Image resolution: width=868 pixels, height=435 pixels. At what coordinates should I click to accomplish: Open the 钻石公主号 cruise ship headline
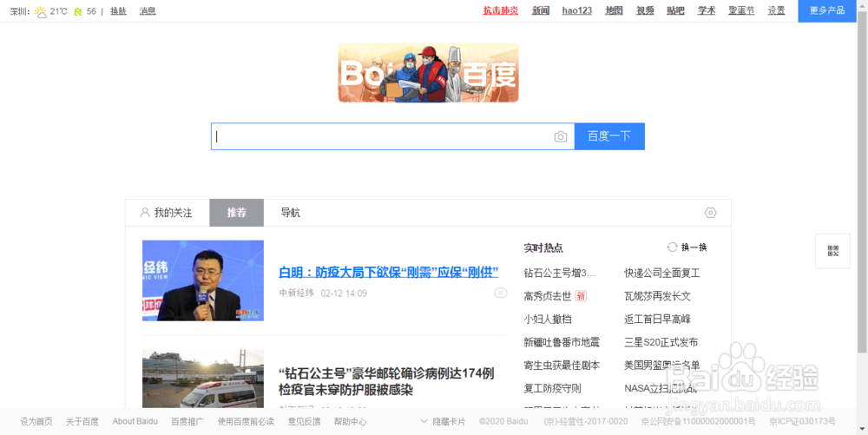pos(386,381)
